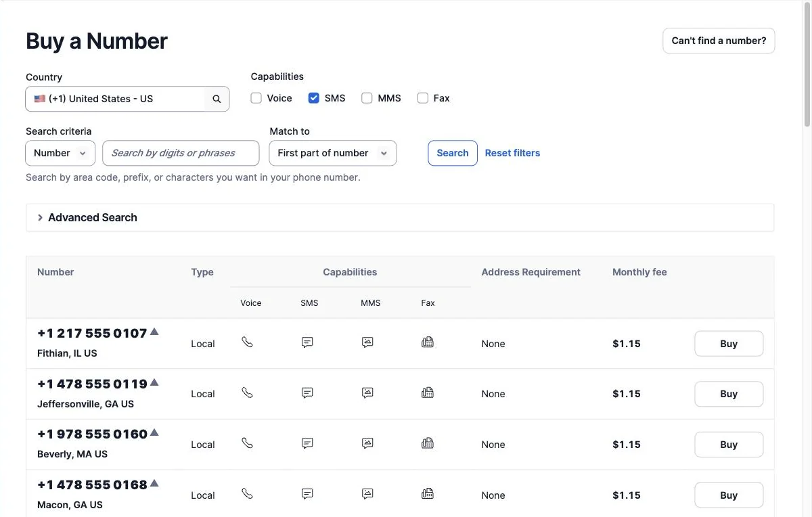Click the phone number +1 978 555 0160

pyautogui.click(x=92, y=434)
